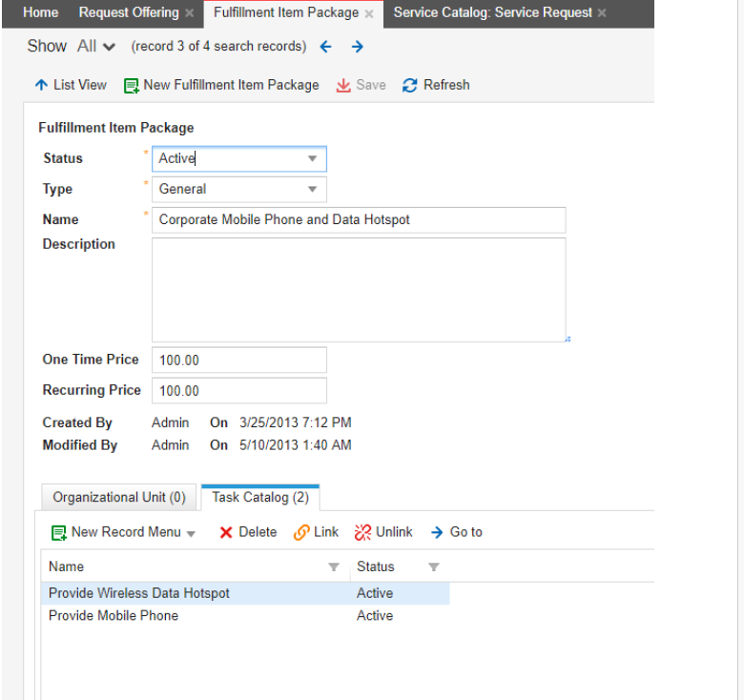Close the Request Offering tab
This screenshot has height=700, width=744.
(189, 13)
